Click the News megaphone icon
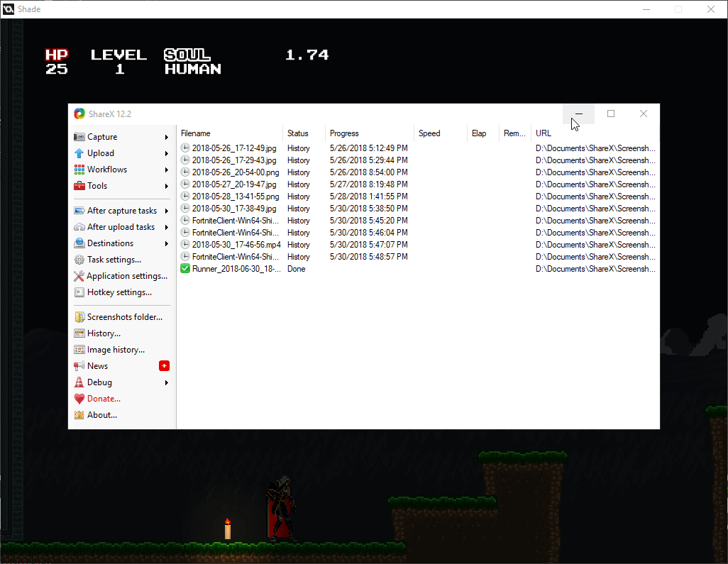 79,366
